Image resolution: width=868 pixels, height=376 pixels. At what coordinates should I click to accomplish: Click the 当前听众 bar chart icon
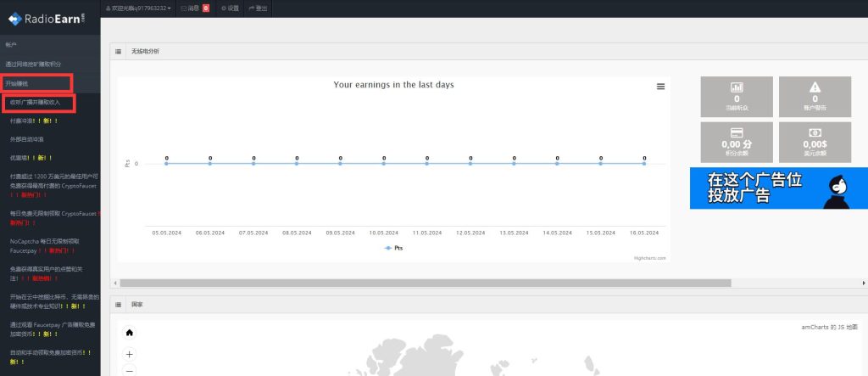coord(737,87)
